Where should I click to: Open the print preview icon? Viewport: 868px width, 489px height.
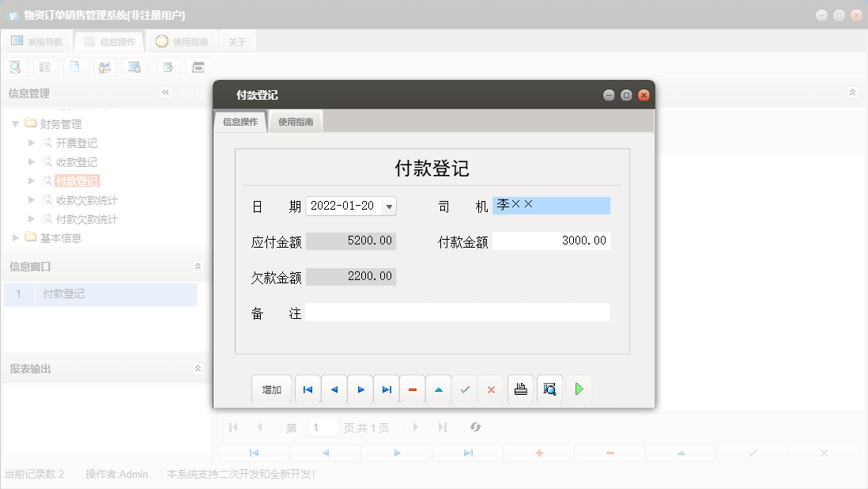[549, 389]
